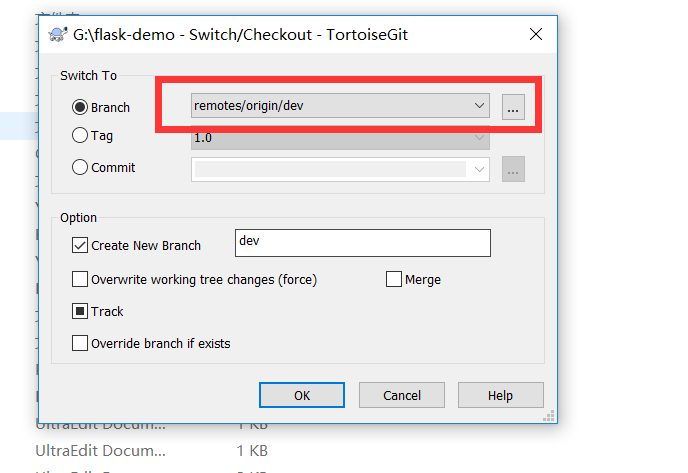Click the dialog resize grip corner

click(x=549, y=416)
